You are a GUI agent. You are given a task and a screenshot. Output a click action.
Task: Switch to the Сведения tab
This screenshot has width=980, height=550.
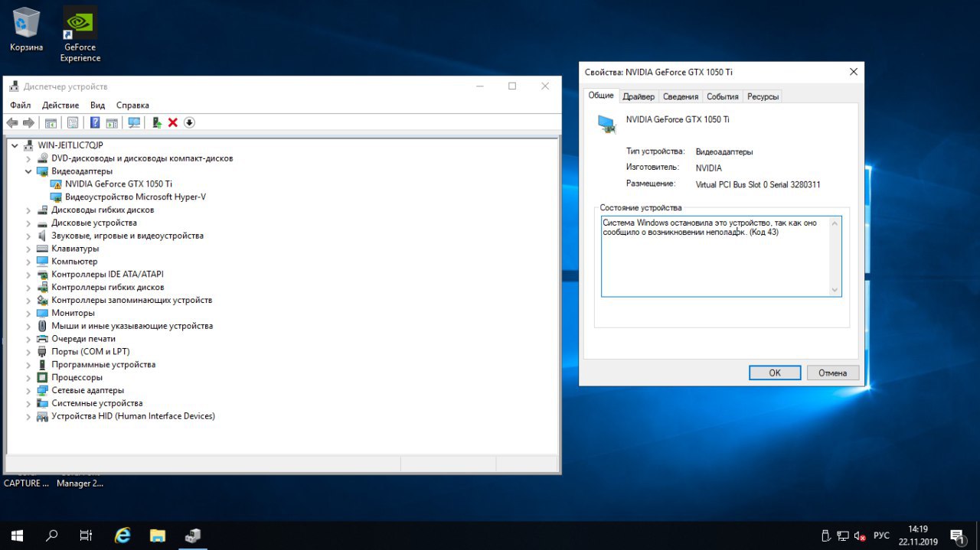point(681,96)
